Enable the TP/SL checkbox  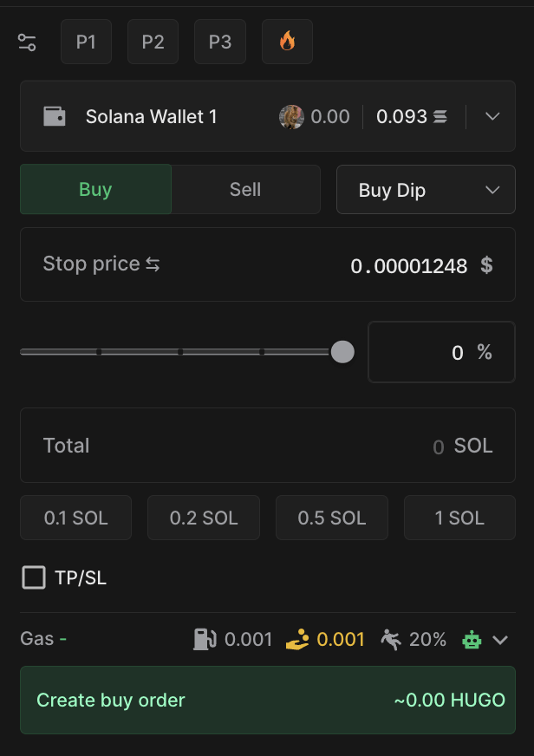34,577
